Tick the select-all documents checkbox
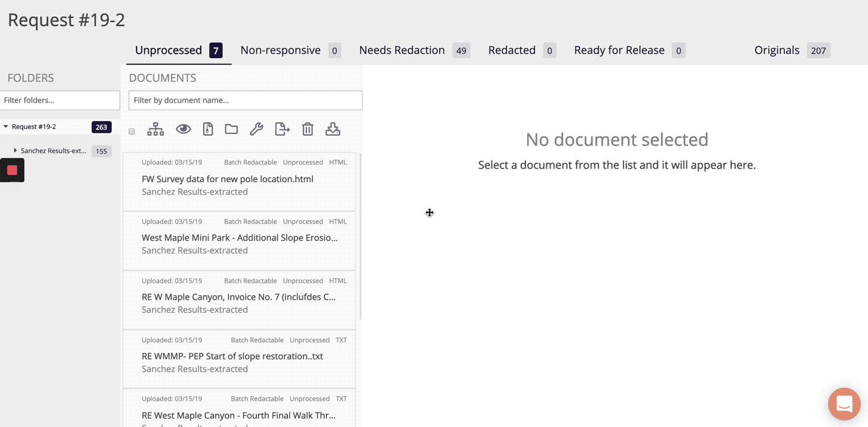 coord(132,131)
